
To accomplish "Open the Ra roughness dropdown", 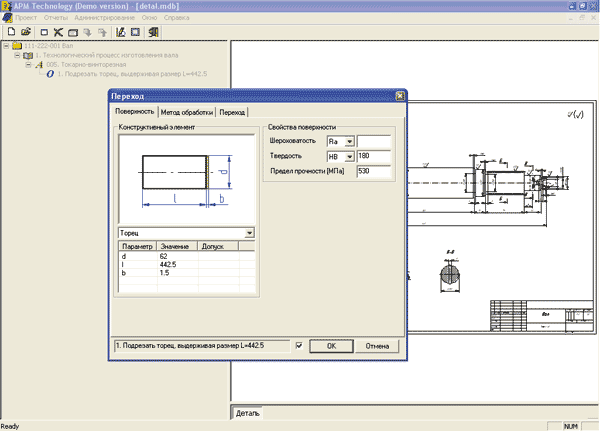I will (350, 141).
